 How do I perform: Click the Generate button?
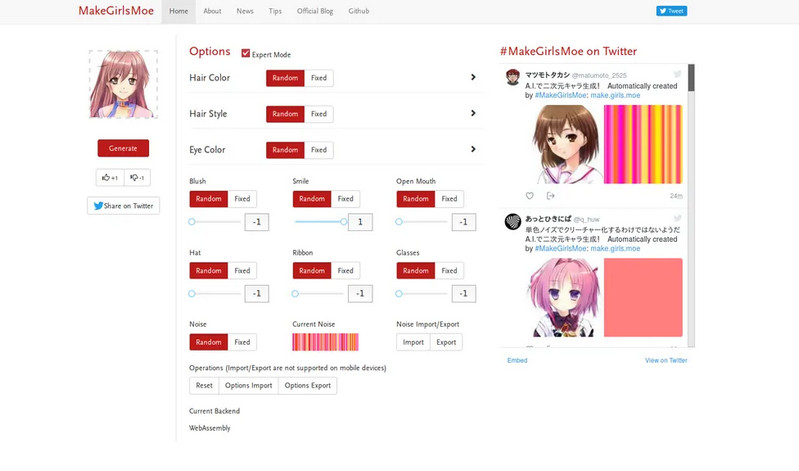pyautogui.click(x=123, y=148)
